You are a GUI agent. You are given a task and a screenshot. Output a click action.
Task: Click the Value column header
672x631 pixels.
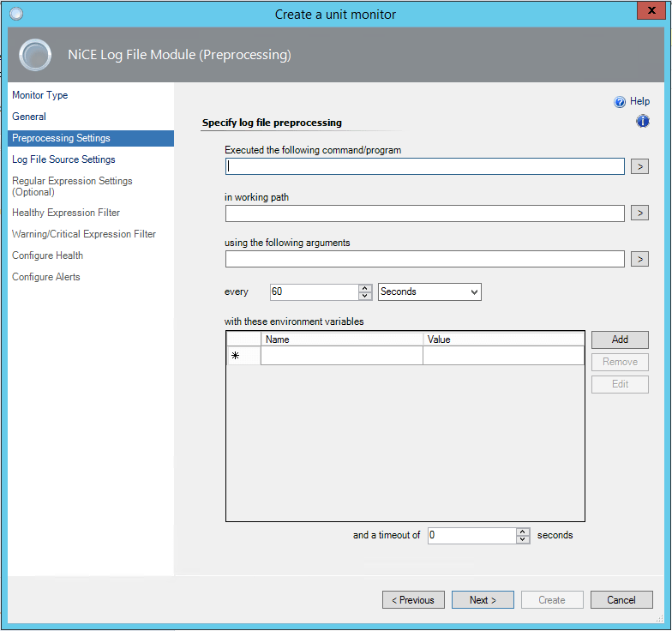[503, 340]
